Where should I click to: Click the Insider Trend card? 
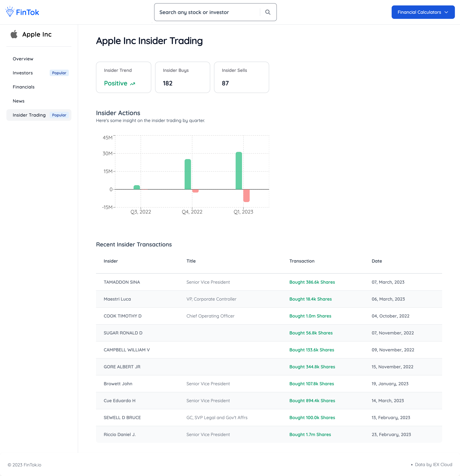124,77
